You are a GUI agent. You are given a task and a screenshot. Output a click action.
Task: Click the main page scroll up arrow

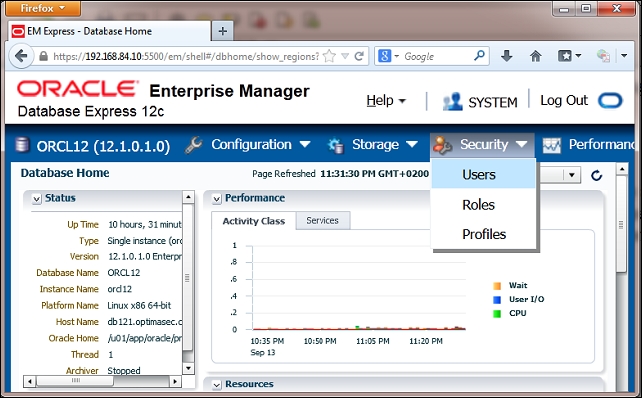pos(622,169)
